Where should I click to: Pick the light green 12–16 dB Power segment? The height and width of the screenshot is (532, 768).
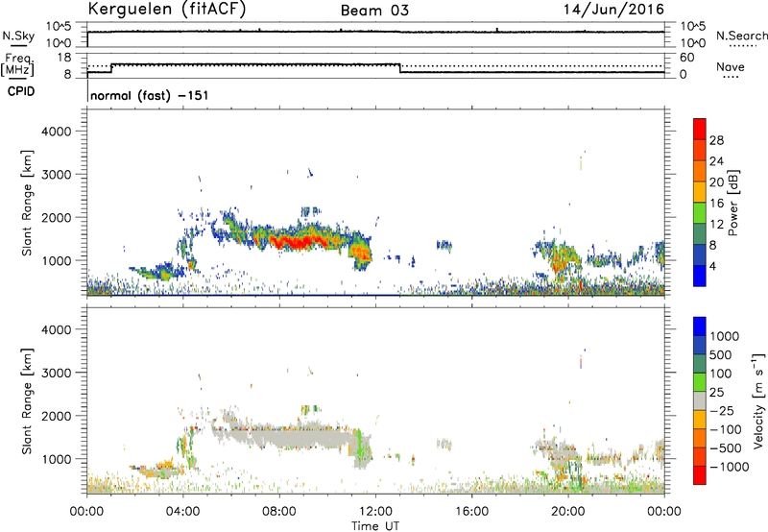pos(700,212)
